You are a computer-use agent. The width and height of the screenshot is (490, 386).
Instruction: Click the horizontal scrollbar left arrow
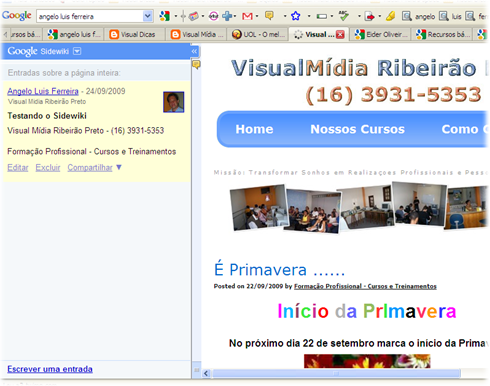pyautogui.click(x=206, y=373)
